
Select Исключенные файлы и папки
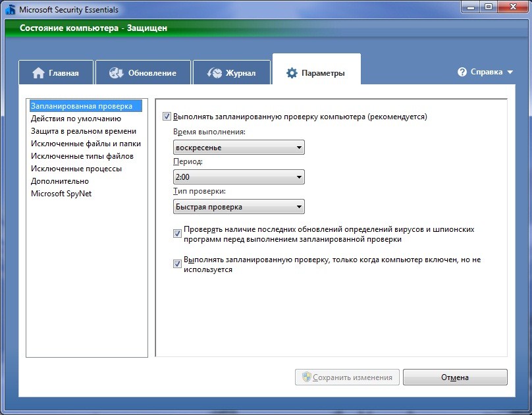tap(86, 144)
